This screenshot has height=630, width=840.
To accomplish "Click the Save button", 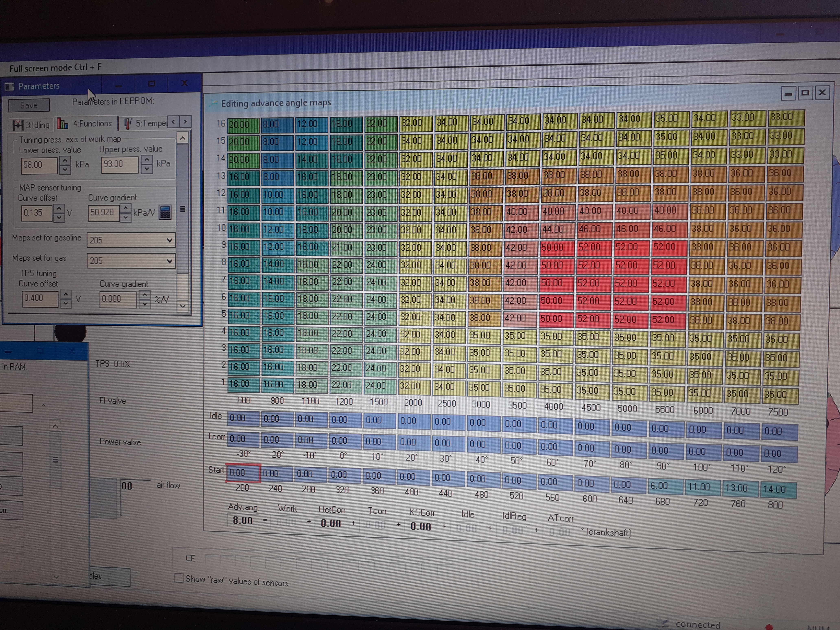I will 29,105.
